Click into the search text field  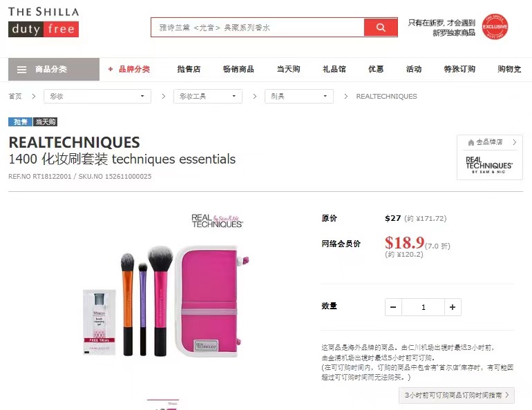point(258,28)
